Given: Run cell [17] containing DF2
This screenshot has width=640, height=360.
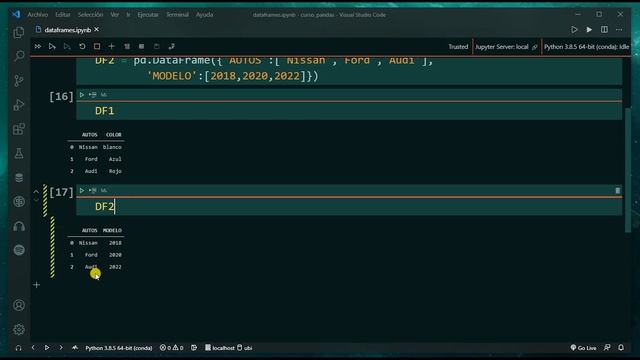Looking at the screenshot, I should click(82, 191).
